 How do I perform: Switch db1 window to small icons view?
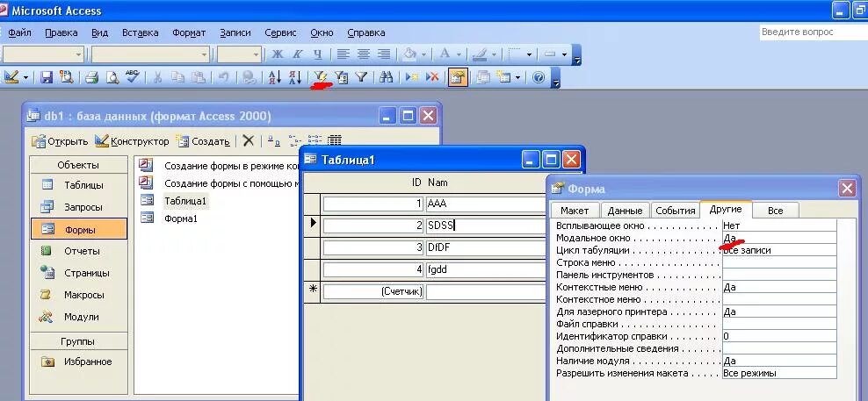pyautogui.click(x=294, y=141)
